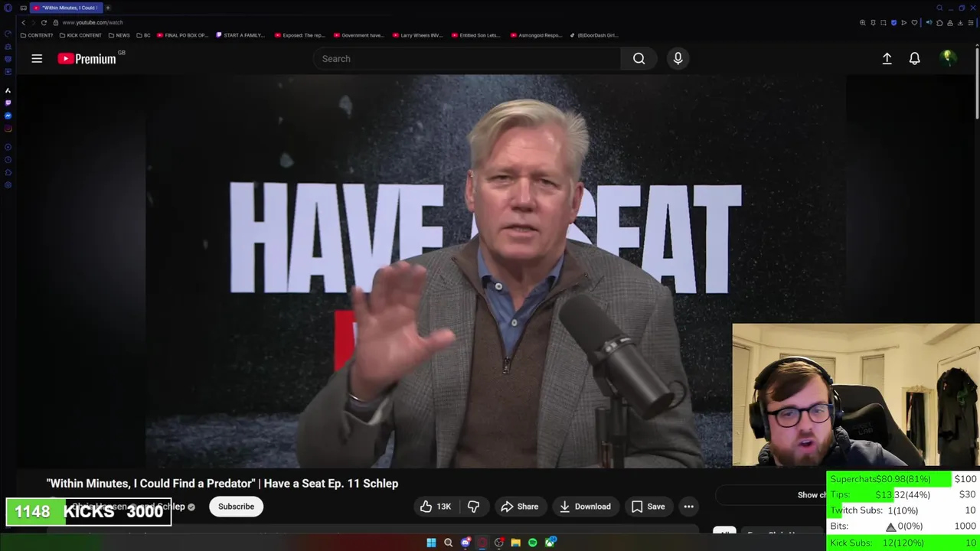Image resolution: width=980 pixels, height=551 pixels.
Task: Open the KICK CONTENT bookmarks folder
Action: pyautogui.click(x=80, y=35)
